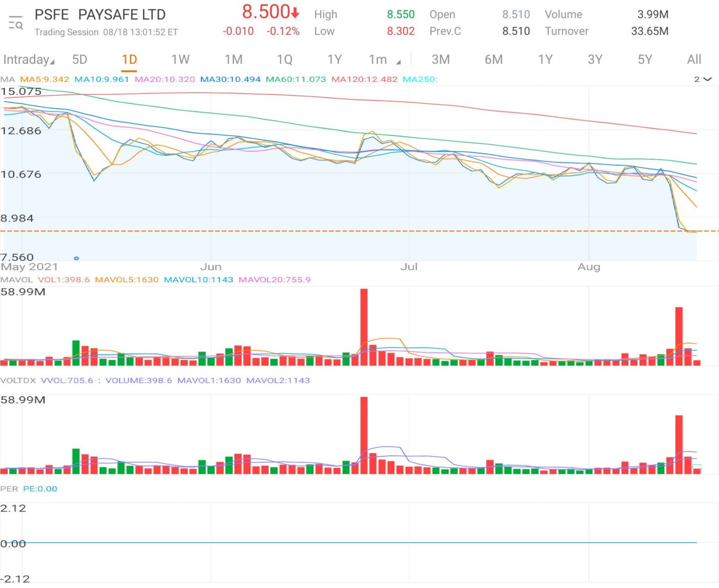This screenshot has width=719, height=588.
Task: Click the Prev.C value 8.510
Action: tap(516, 31)
